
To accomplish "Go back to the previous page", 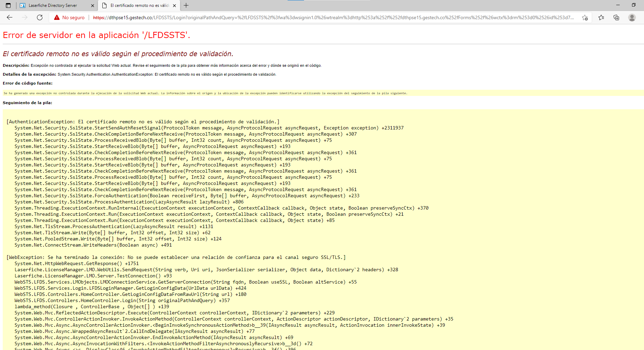I will click(x=10, y=17).
